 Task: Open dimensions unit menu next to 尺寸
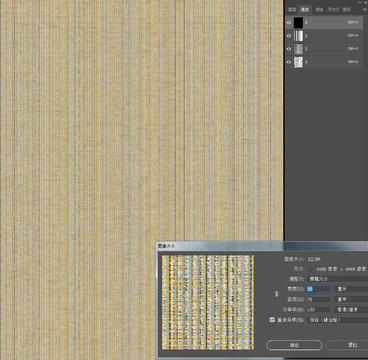(x=311, y=269)
